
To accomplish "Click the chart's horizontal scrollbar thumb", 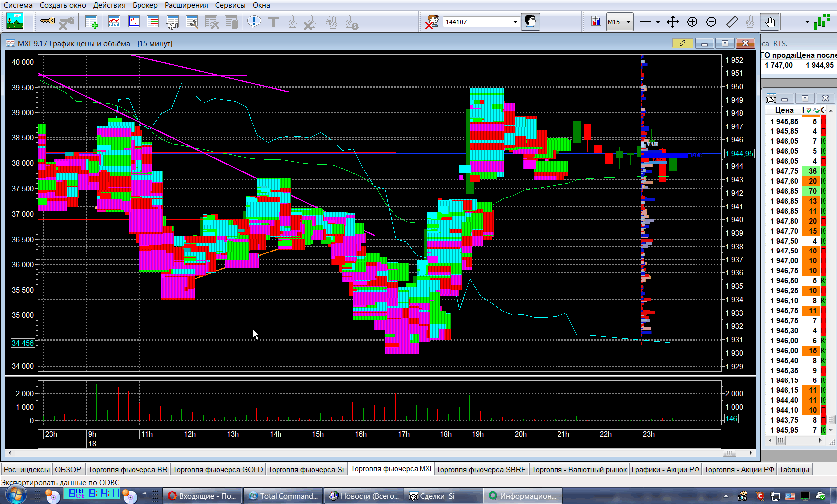I will click(729, 453).
